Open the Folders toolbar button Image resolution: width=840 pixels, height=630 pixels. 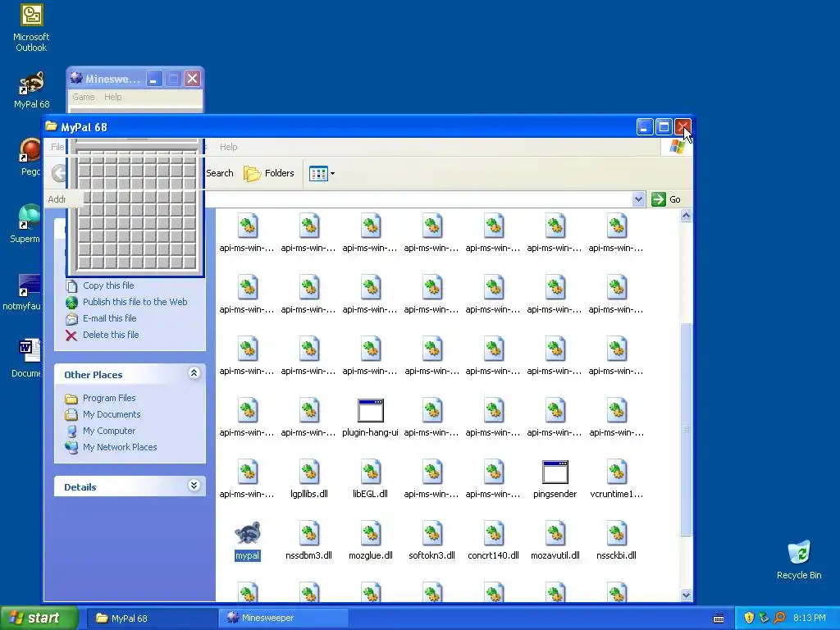(x=269, y=173)
